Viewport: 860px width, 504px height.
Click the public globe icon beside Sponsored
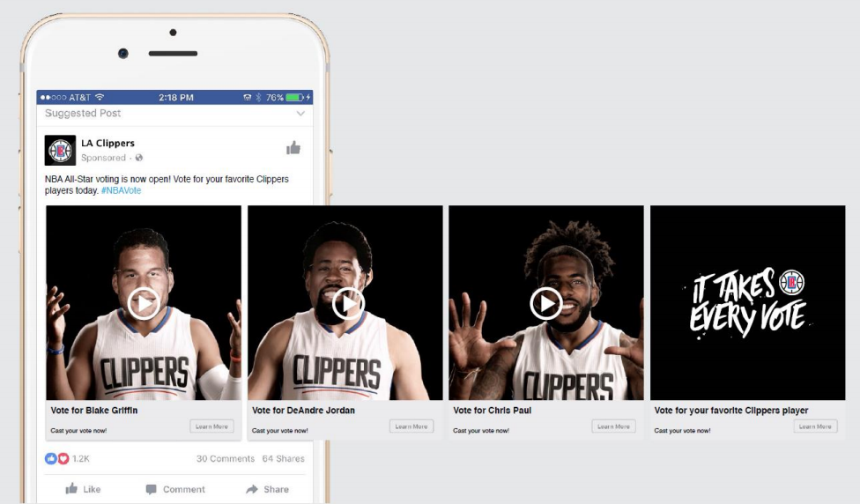(139, 158)
